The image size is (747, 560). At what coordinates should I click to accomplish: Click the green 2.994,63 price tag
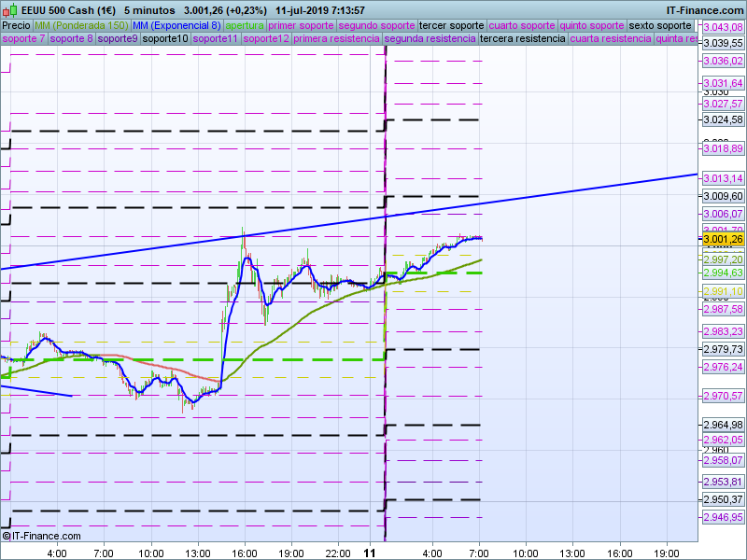[x=723, y=273]
